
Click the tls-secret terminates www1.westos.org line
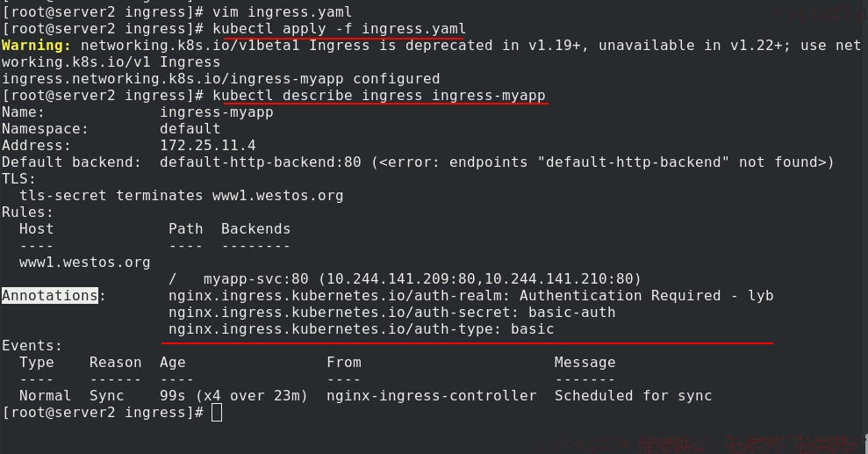point(181,196)
